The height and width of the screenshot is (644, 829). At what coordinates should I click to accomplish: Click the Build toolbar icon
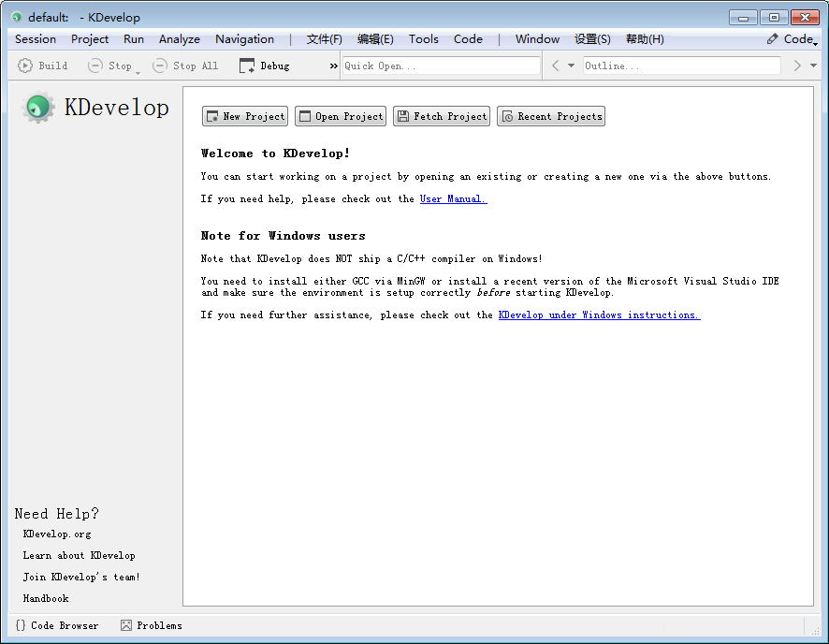[25, 66]
